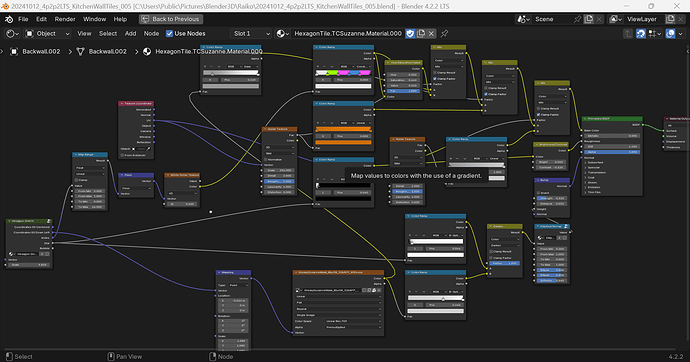Click the Strength slider in the Bump node

tap(551, 198)
